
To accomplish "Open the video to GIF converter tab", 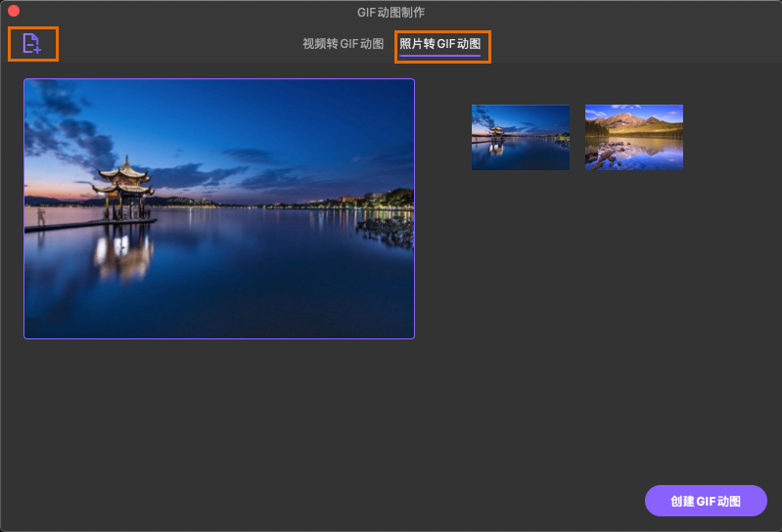I will (343, 45).
